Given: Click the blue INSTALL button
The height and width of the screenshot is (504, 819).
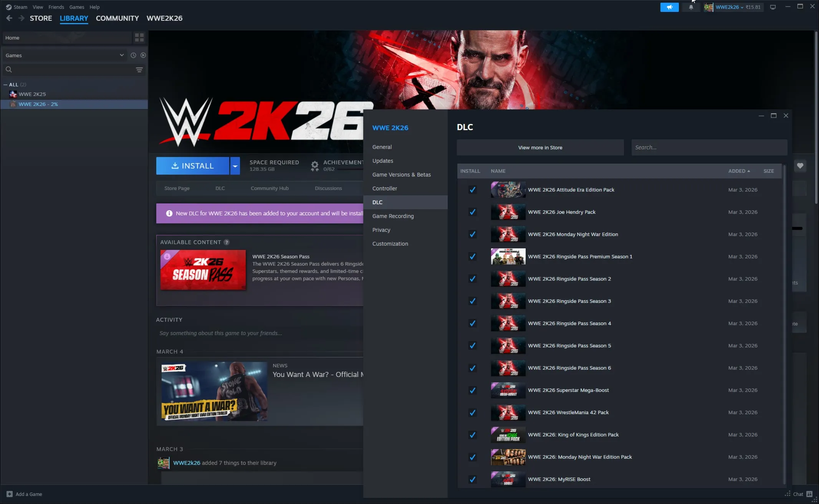Looking at the screenshot, I should click(192, 166).
